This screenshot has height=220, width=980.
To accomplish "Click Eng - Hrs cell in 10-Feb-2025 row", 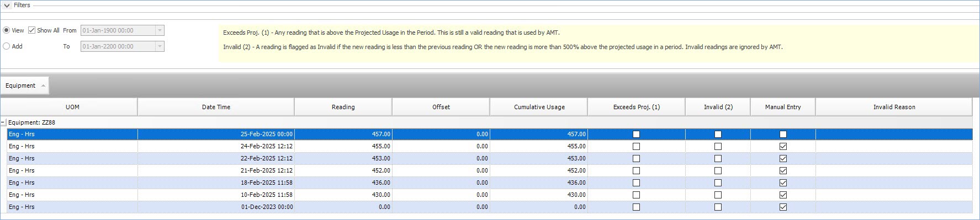I will [x=72, y=195].
